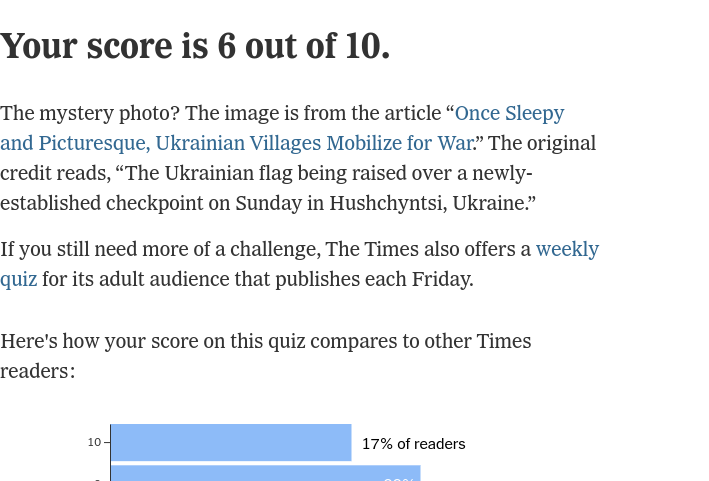
Task: Click the "The mystery photo?" text
Action: 90,113
